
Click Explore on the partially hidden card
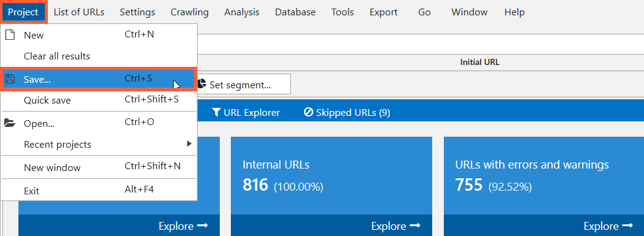click(x=183, y=226)
